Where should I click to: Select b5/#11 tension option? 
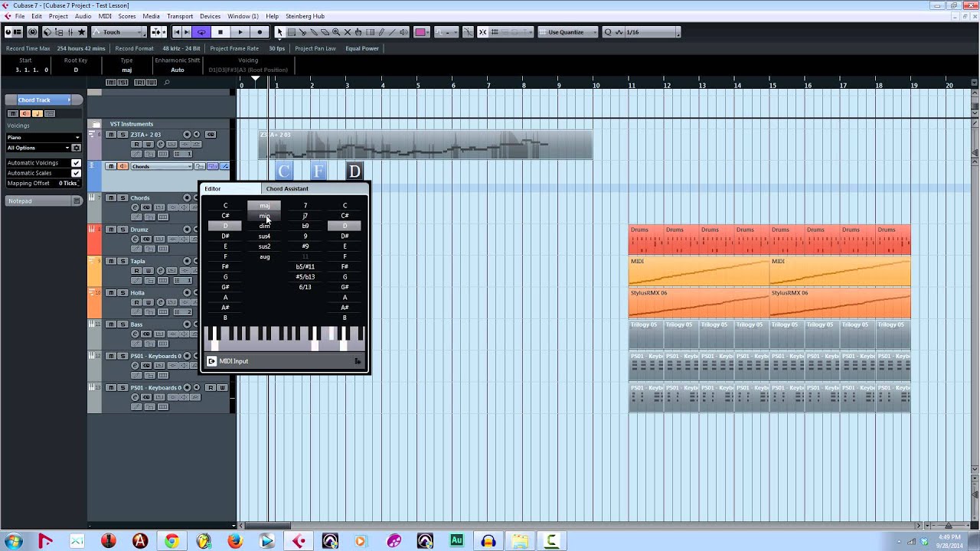(305, 267)
